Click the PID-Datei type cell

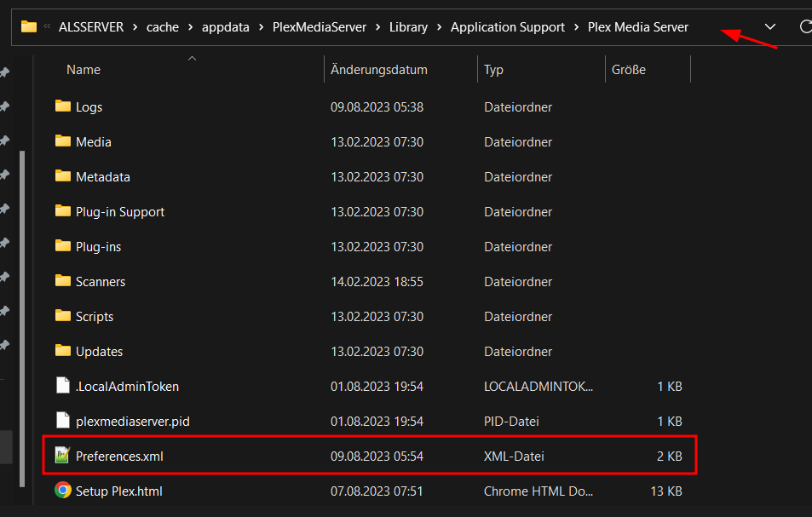pos(511,422)
